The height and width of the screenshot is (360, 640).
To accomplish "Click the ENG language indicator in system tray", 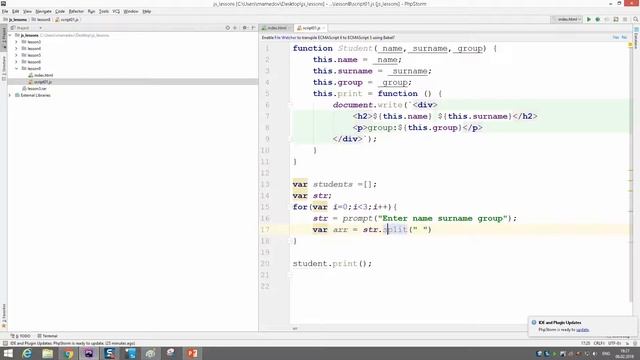I will (606, 353).
